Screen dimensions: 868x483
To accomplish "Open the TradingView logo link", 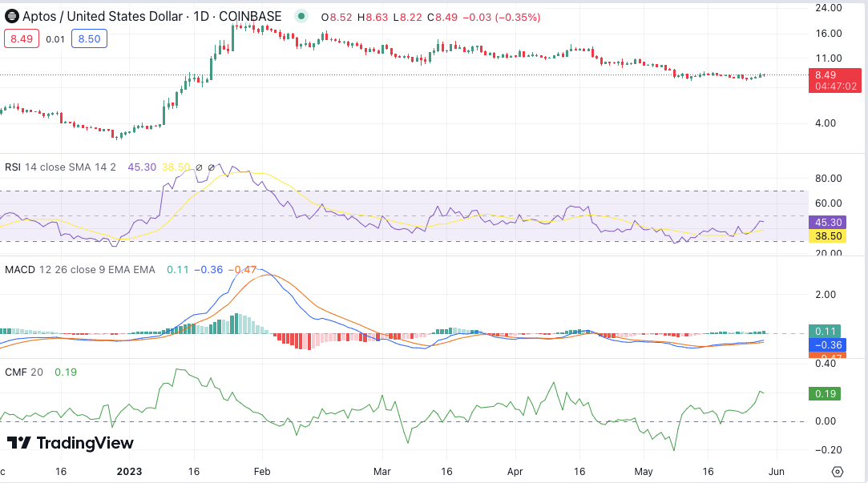I will (x=70, y=443).
